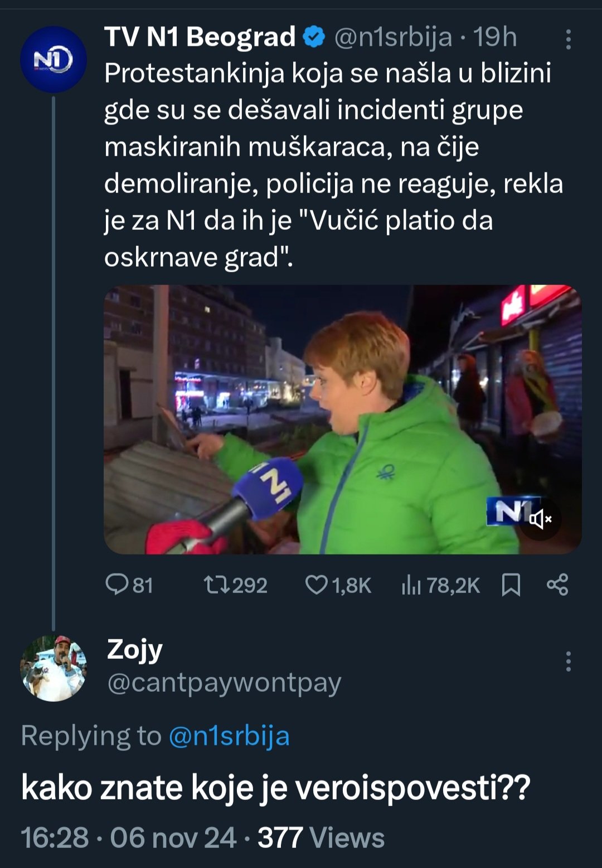The width and height of the screenshot is (602, 868).
Task: Open the 377 Views count on reply
Action: point(321,838)
